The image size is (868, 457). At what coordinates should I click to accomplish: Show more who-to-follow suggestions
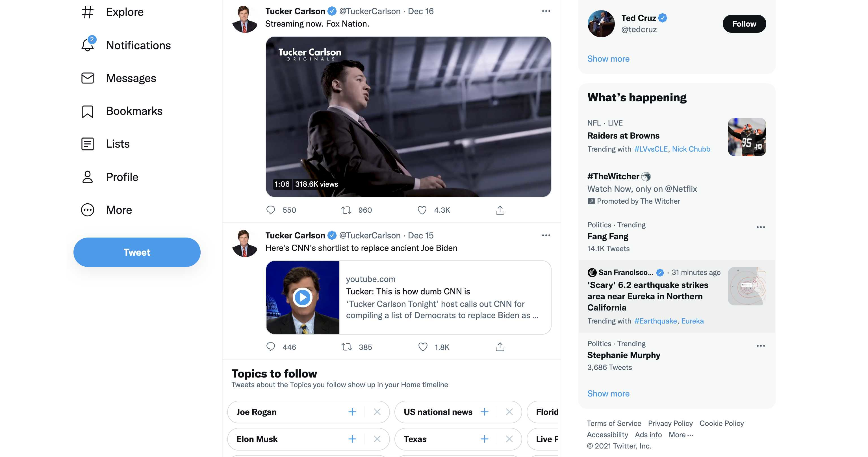608,59
